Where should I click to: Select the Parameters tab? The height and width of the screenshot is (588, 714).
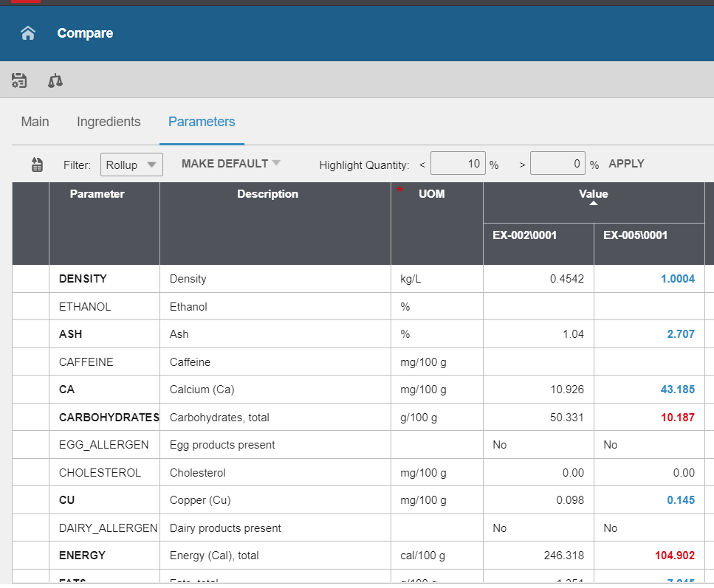coord(202,122)
